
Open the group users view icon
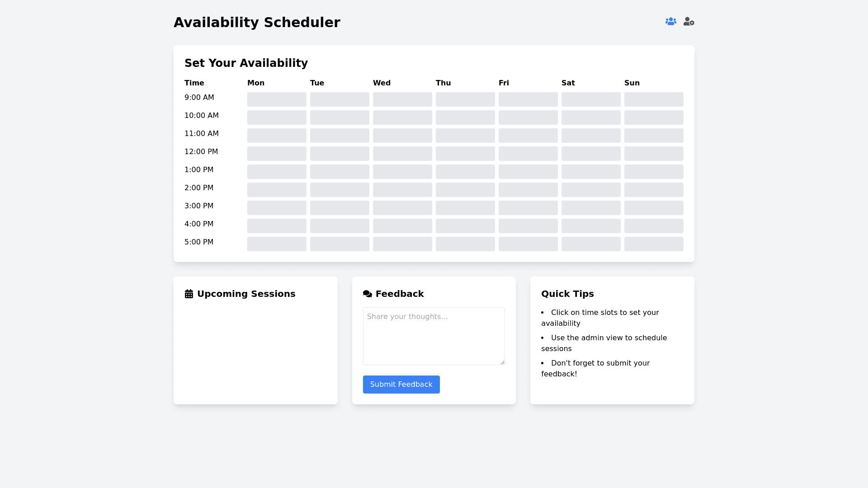pos(670,22)
